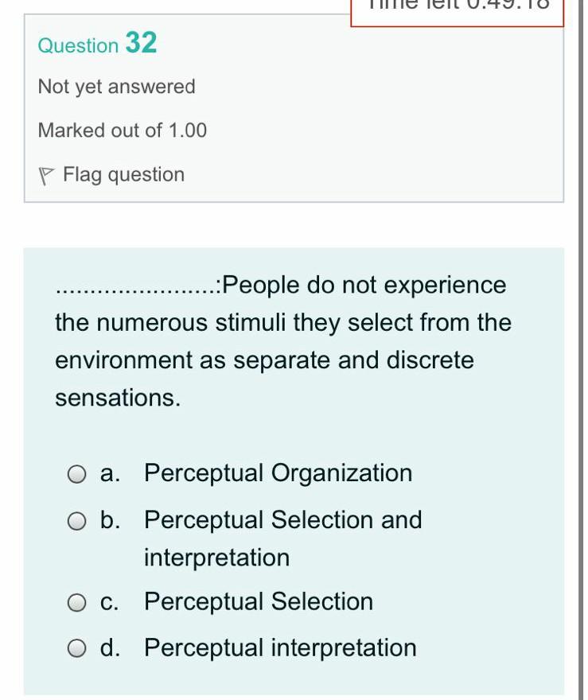The image size is (588, 700).
Task: Select radio button for Perceptual Organization
Action: 77,474
